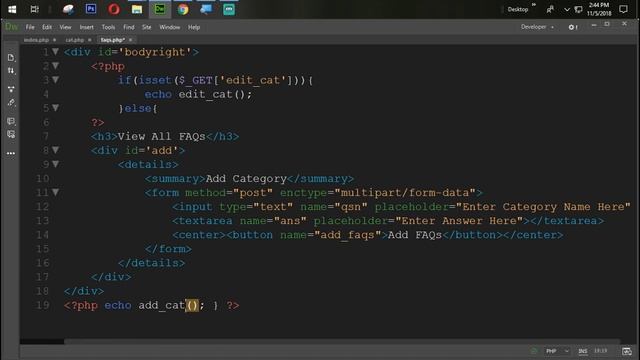
Task: Open the View menu
Action: 65,27
